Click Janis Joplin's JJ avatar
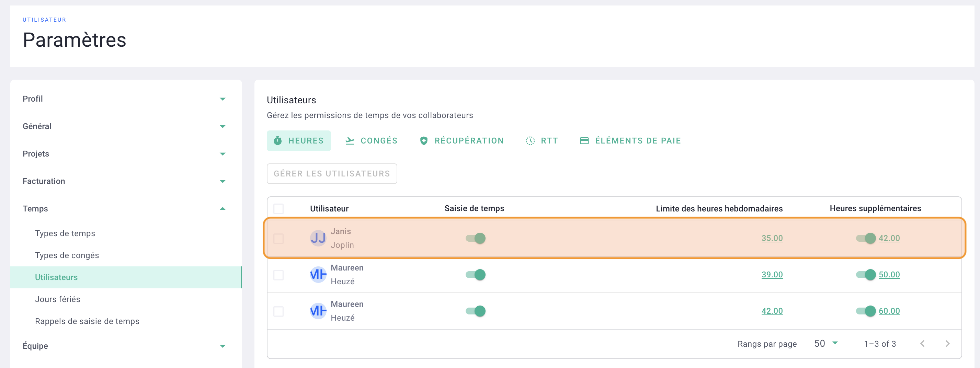 tap(318, 238)
